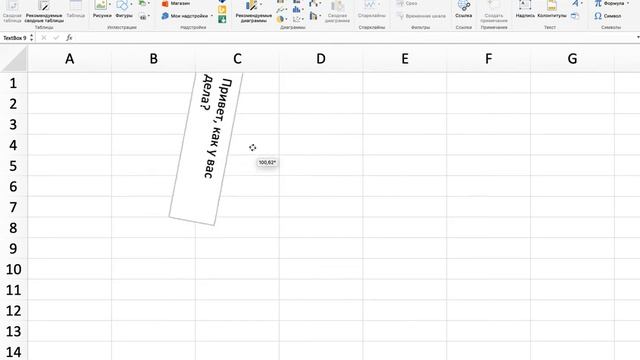
Task: Click the pie chart icon
Action: point(280,19)
